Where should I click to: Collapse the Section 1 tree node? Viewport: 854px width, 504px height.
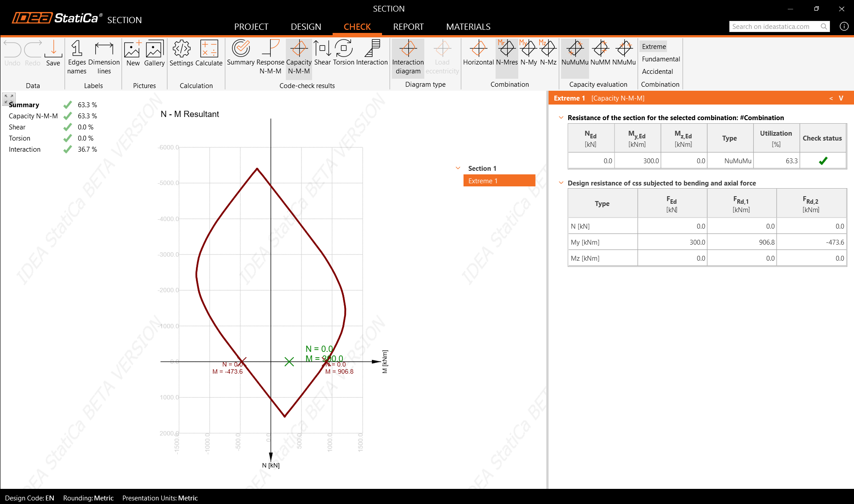tap(458, 168)
